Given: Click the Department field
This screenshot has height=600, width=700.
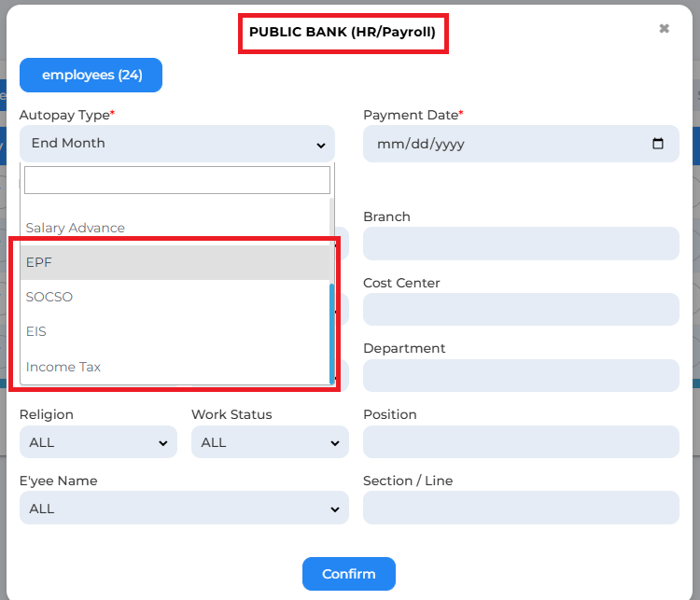Looking at the screenshot, I should pos(521,375).
